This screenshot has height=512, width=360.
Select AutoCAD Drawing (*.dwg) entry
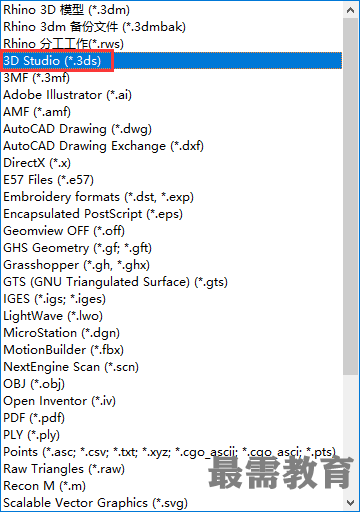point(172,129)
